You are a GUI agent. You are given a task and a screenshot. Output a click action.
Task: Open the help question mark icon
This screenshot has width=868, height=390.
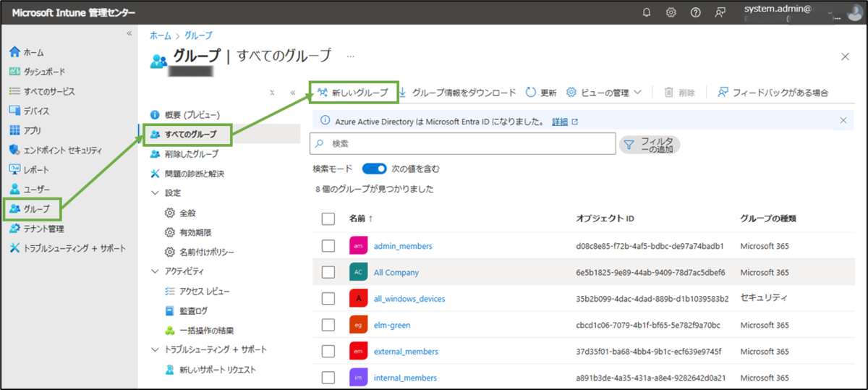click(x=695, y=12)
